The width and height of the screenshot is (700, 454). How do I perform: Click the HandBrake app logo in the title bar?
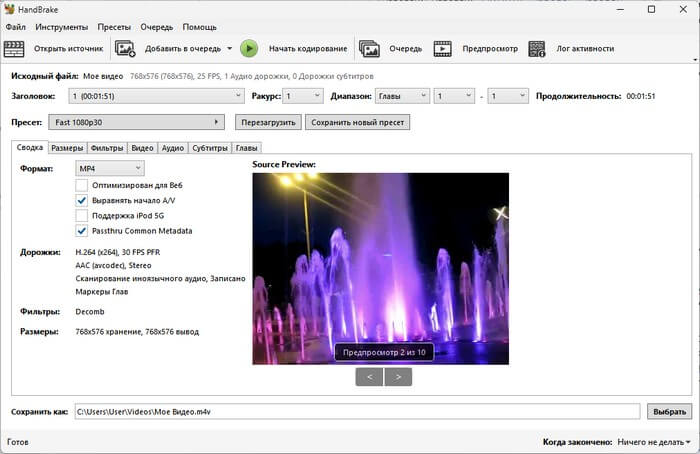pyautogui.click(x=9, y=9)
